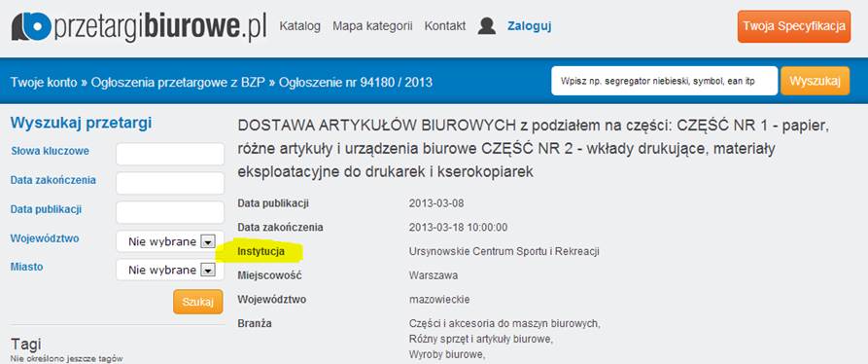Focus the product search field in blue bar
The image size is (868, 364).
[664, 81]
